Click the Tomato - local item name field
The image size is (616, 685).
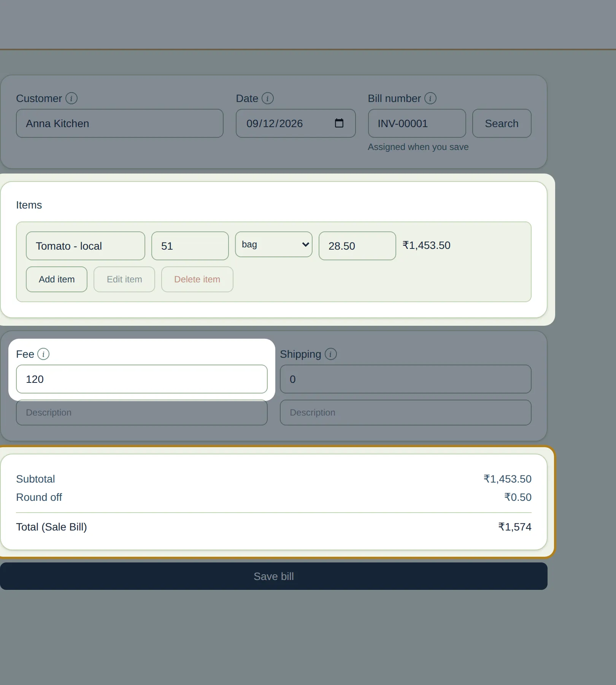click(86, 246)
